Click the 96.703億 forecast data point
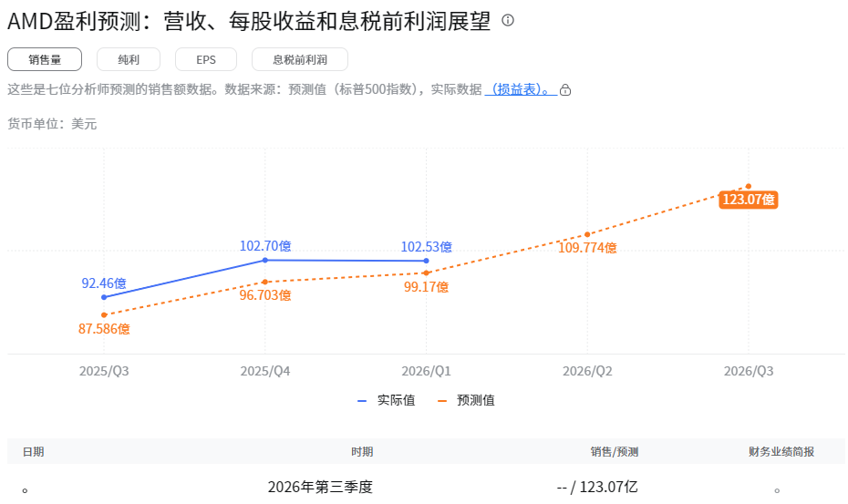This screenshot has height=504, width=848. pos(265,282)
